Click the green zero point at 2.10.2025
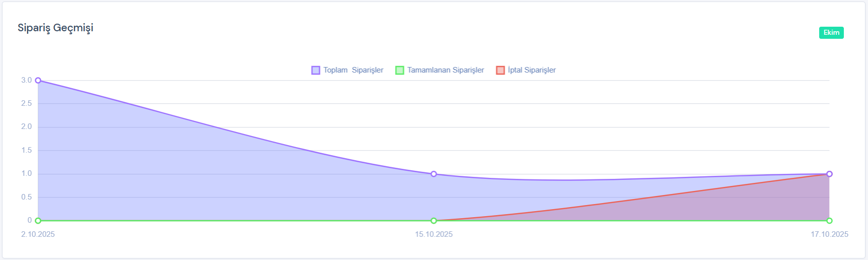The image size is (868, 260). click(x=38, y=221)
